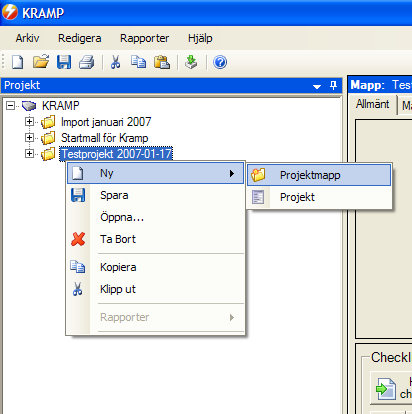Click the Copy toolbar icon
412x414 pixels.
[138, 62]
